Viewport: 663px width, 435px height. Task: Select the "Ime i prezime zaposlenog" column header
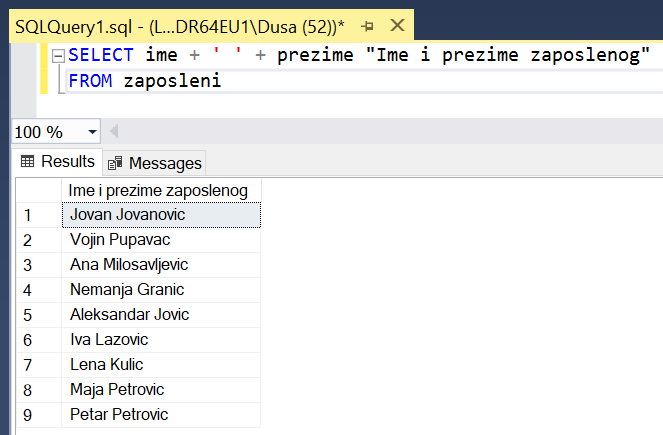click(160, 190)
